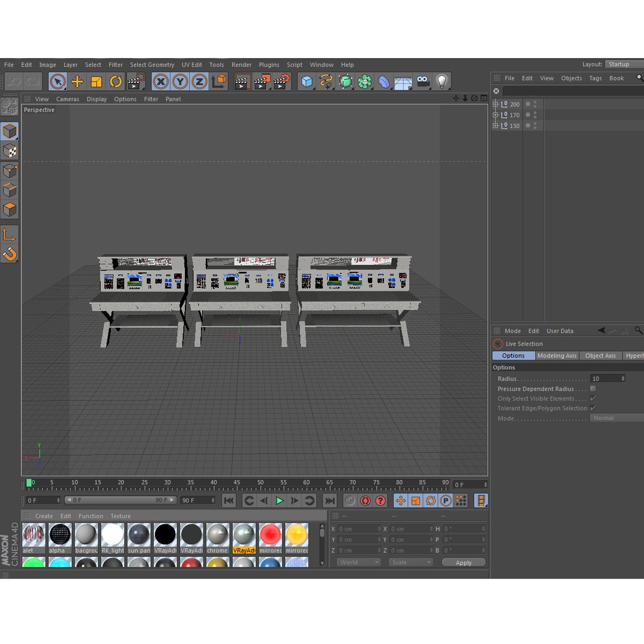Open the spline tools icon
The height and width of the screenshot is (644, 644).
(326, 81)
